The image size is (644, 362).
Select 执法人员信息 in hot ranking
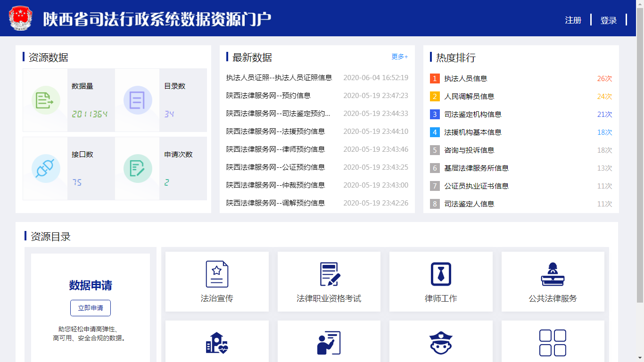tap(466, 79)
